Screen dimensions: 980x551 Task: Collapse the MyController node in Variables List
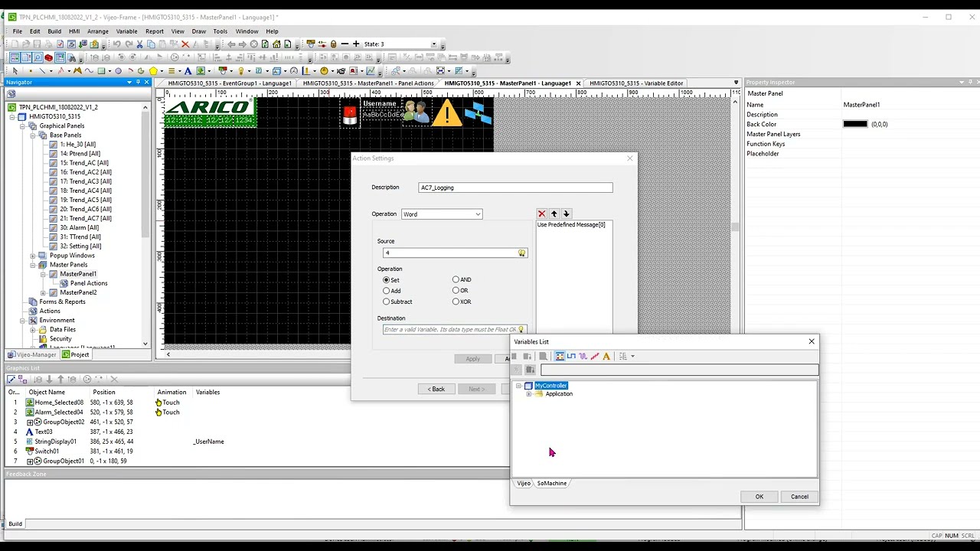(x=518, y=386)
